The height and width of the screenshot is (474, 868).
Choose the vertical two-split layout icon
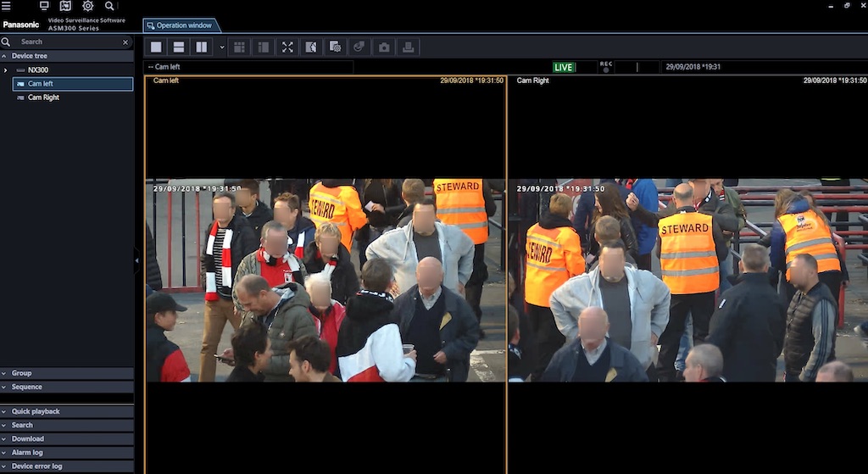(201, 47)
